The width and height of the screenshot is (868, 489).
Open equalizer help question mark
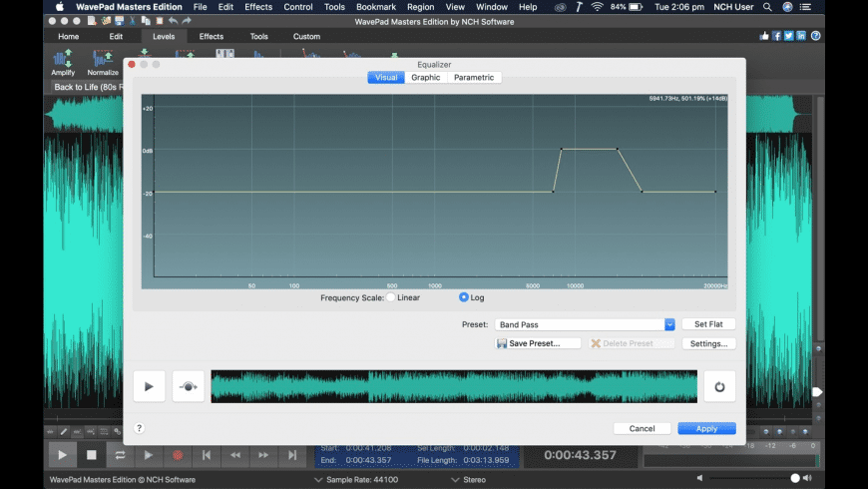[139, 428]
